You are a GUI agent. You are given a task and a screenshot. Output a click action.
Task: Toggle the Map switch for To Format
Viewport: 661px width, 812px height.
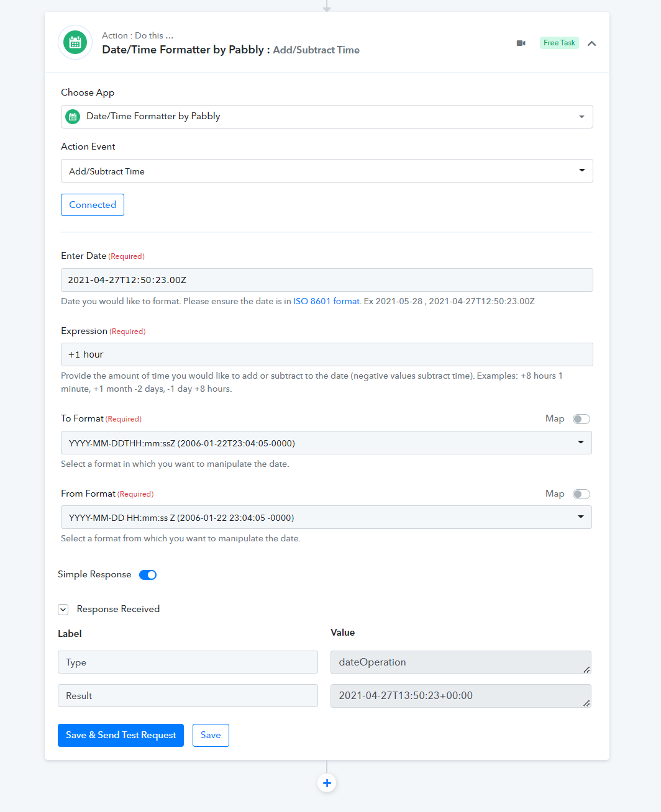tap(581, 419)
